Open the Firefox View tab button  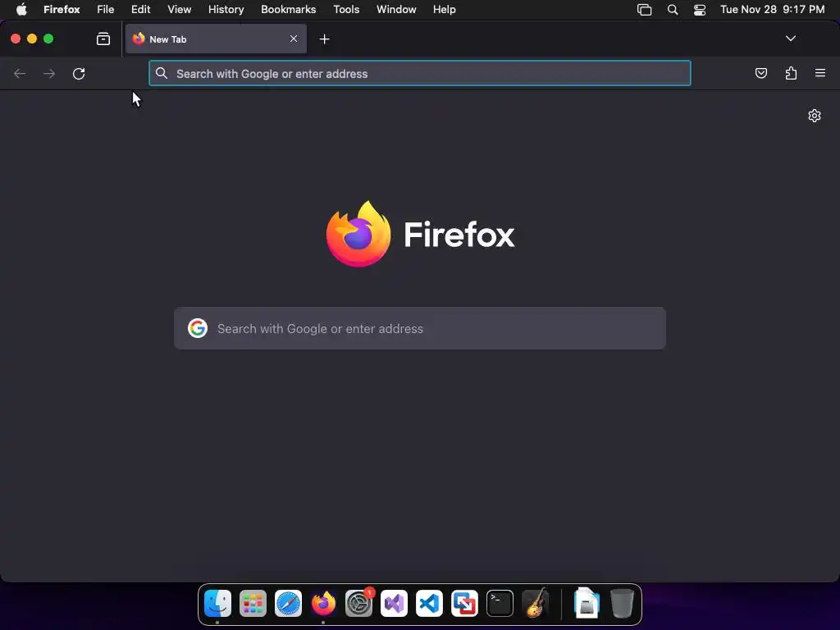pyautogui.click(x=103, y=39)
